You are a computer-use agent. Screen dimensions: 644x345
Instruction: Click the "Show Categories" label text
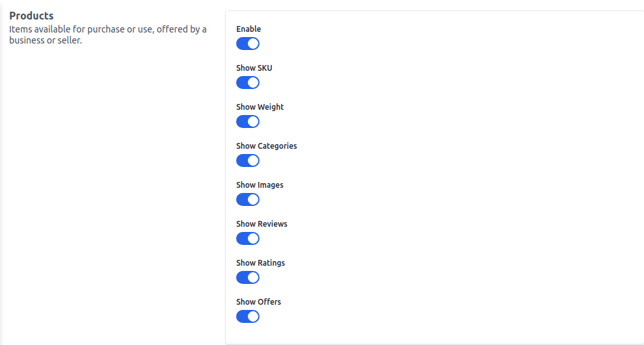(267, 146)
